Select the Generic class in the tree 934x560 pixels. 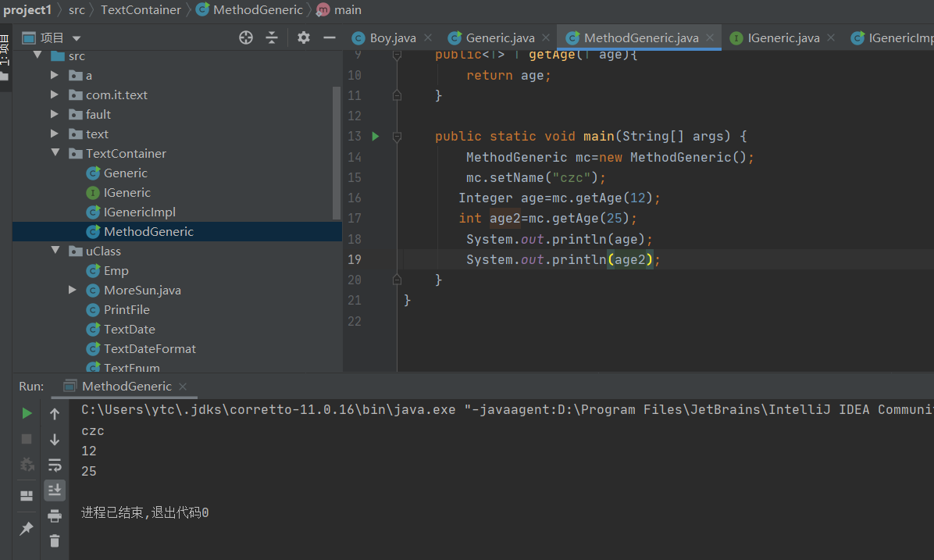click(125, 173)
